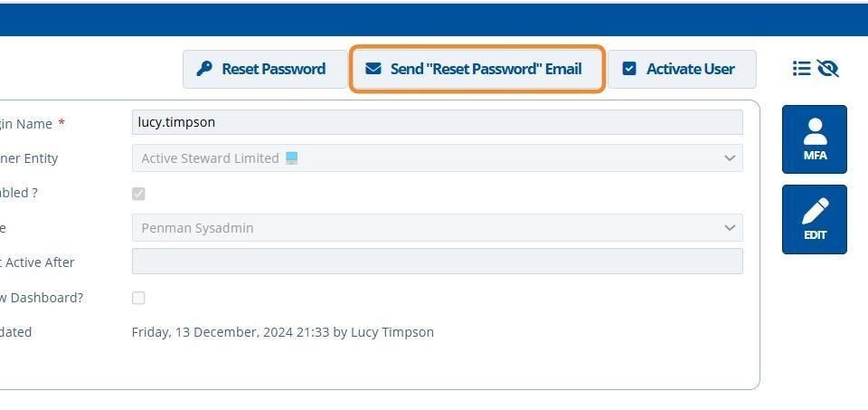Click the envelope icon for reset email
Image resolution: width=868 pixels, height=410 pixels.
[373, 69]
